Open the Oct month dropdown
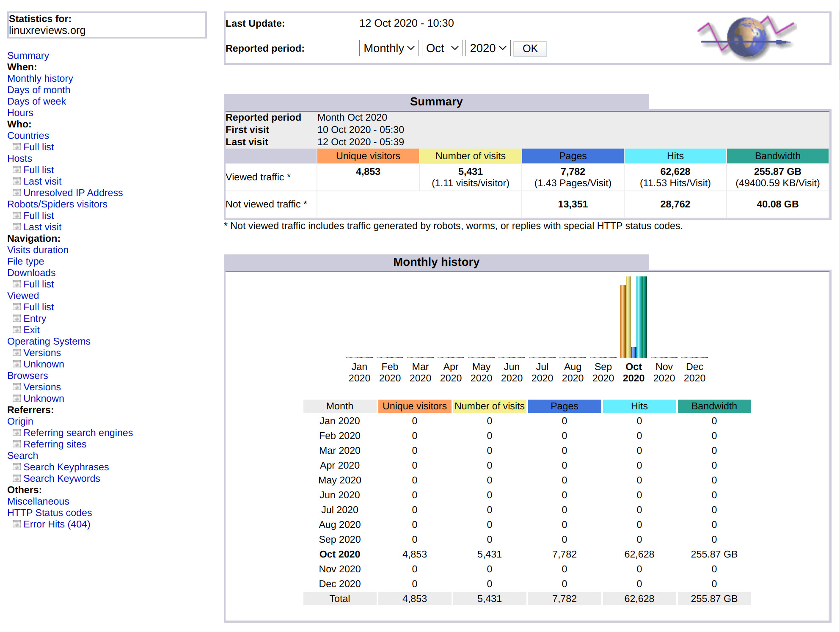This screenshot has width=840, height=632. [442, 48]
